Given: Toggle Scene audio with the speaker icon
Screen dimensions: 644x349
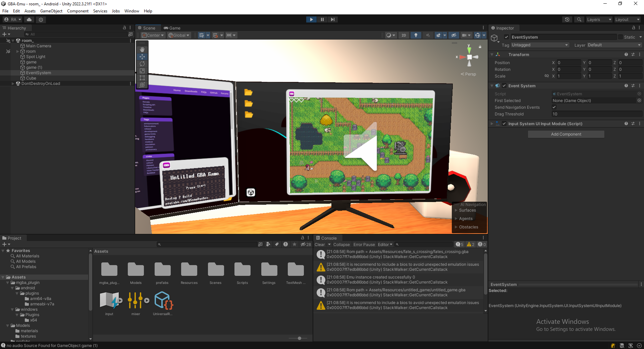Looking at the screenshot, I should point(428,35).
